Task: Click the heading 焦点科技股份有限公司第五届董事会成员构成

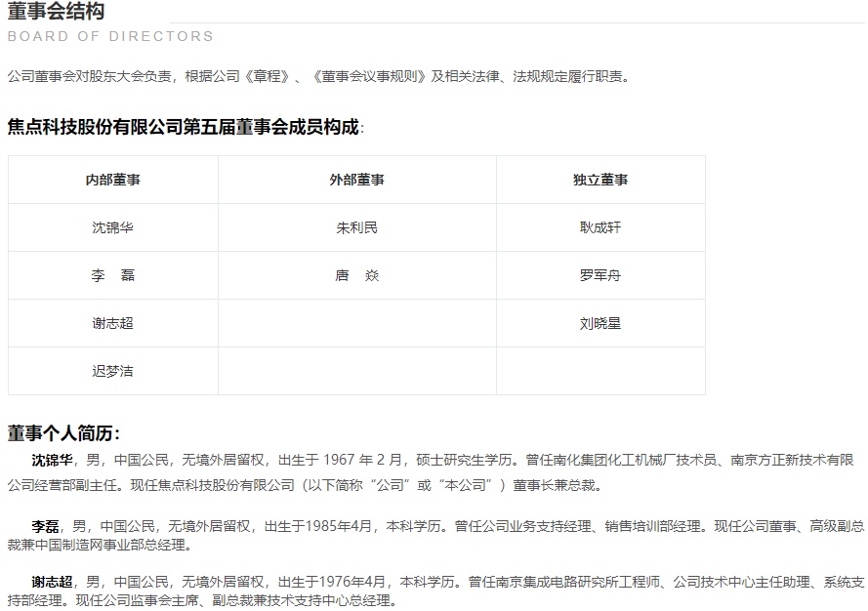Action: click(186, 127)
